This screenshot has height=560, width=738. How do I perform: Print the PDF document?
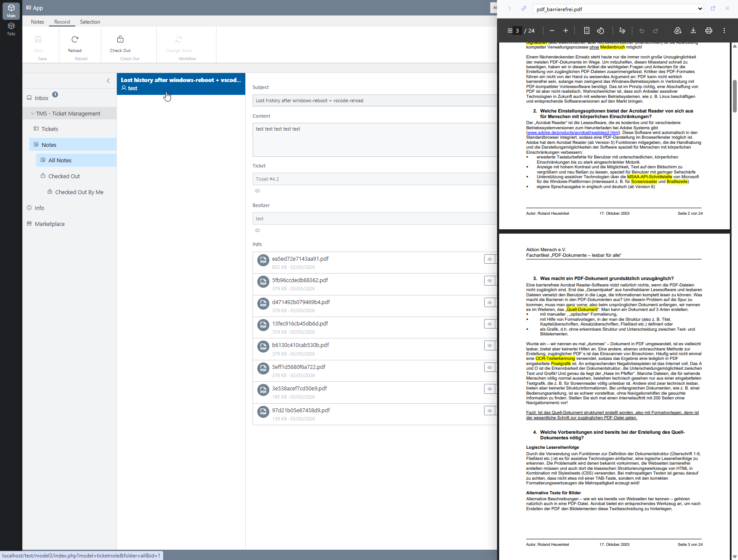(708, 30)
